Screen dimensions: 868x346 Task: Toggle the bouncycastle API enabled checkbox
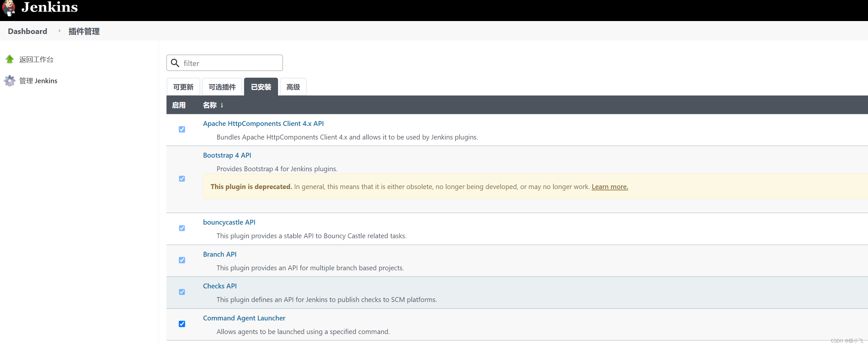point(182,228)
